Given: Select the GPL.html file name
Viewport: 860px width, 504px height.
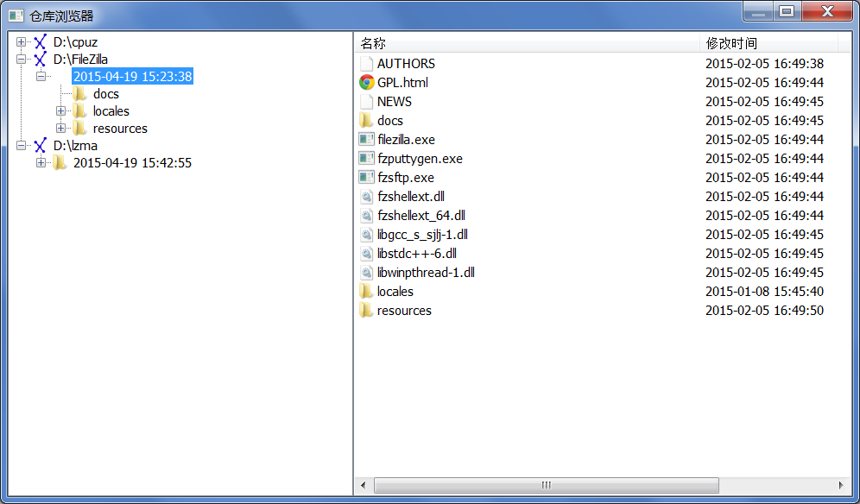Looking at the screenshot, I should tap(402, 83).
